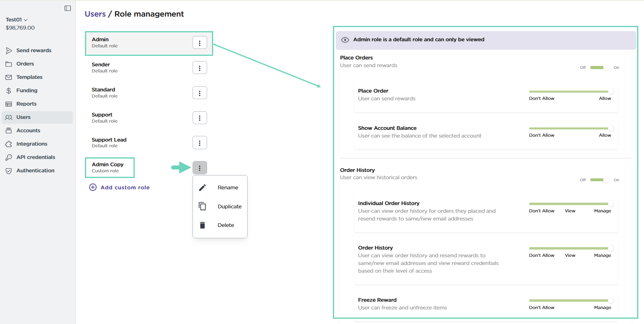Click the plus circle icon for custom role
This screenshot has width=644, height=324.
pos(93,187)
